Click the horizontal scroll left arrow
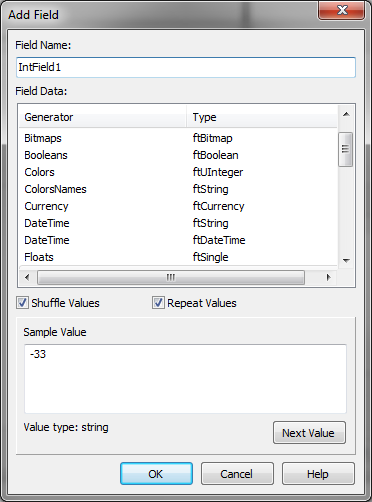Screen dimensions: 372x502 click(x=27, y=277)
